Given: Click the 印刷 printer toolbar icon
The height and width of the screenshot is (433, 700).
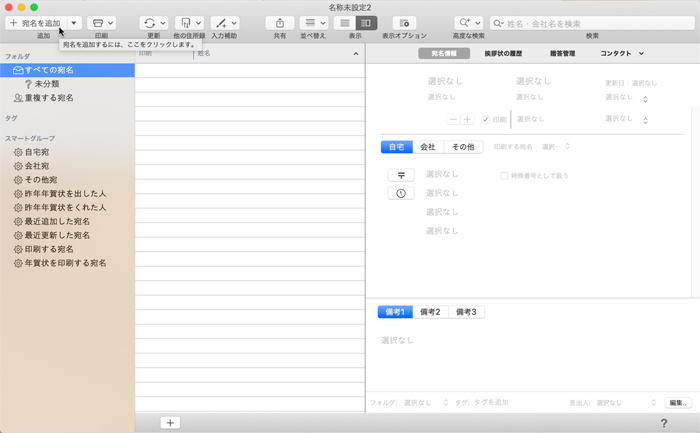Looking at the screenshot, I should (97, 22).
